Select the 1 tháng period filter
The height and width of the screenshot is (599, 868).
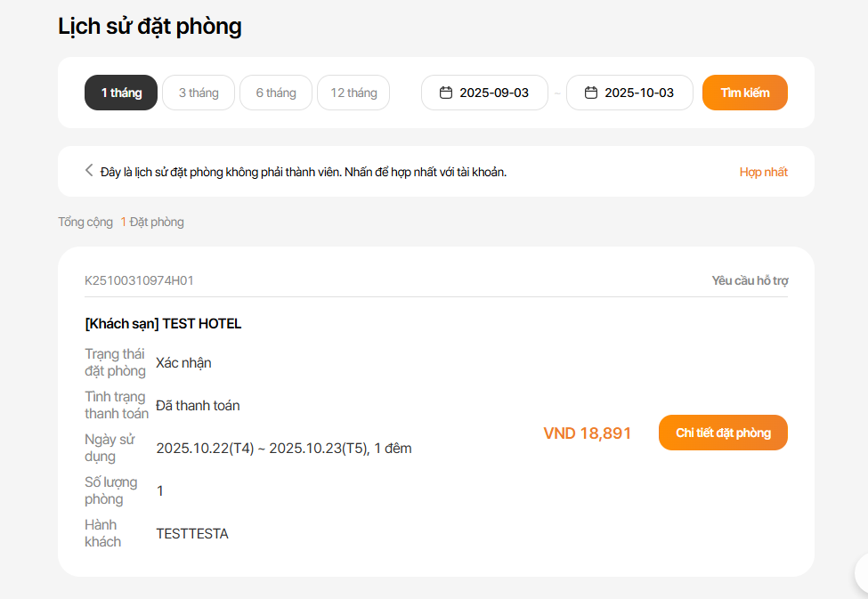(121, 93)
